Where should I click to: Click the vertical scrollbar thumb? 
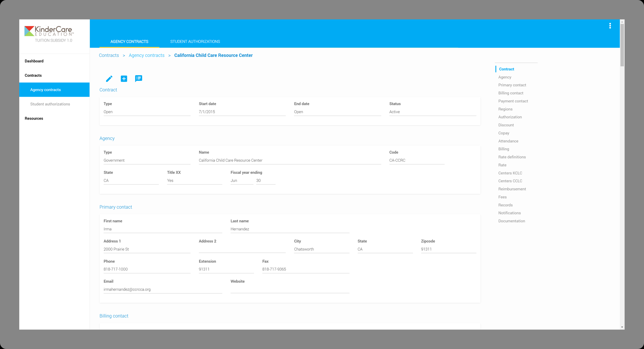622,45
